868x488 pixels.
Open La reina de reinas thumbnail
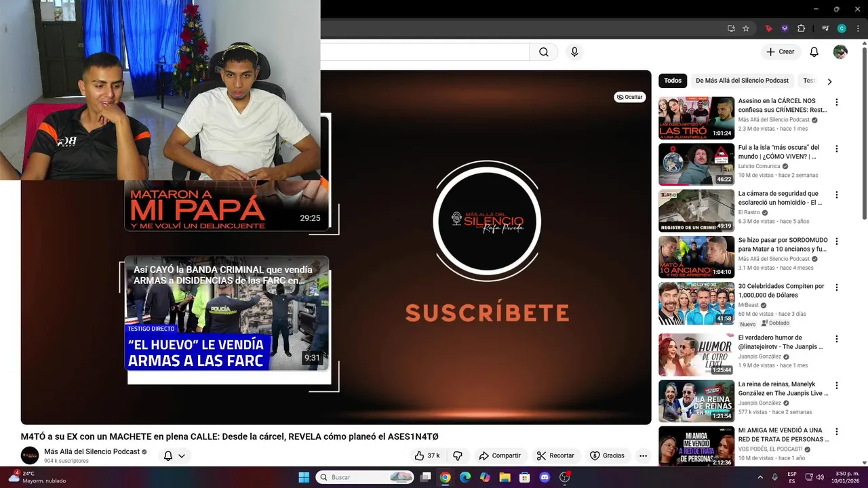tap(696, 401)
